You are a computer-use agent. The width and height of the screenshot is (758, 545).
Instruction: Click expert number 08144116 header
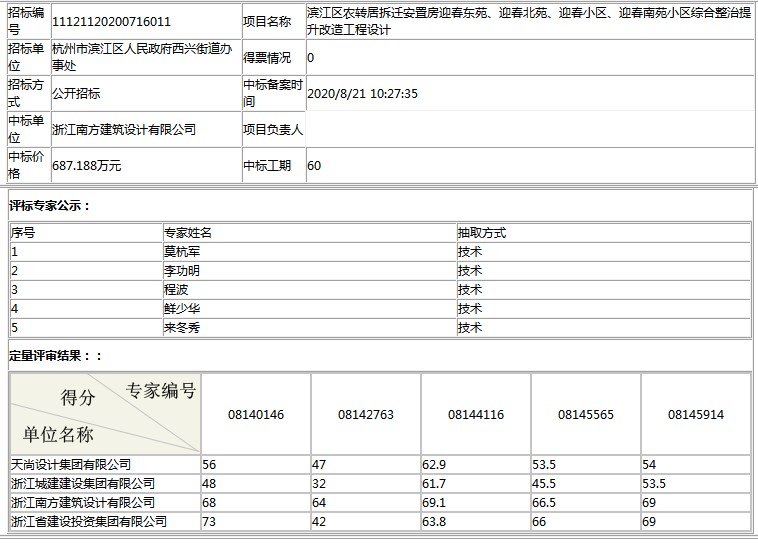(x=476, y=414)
